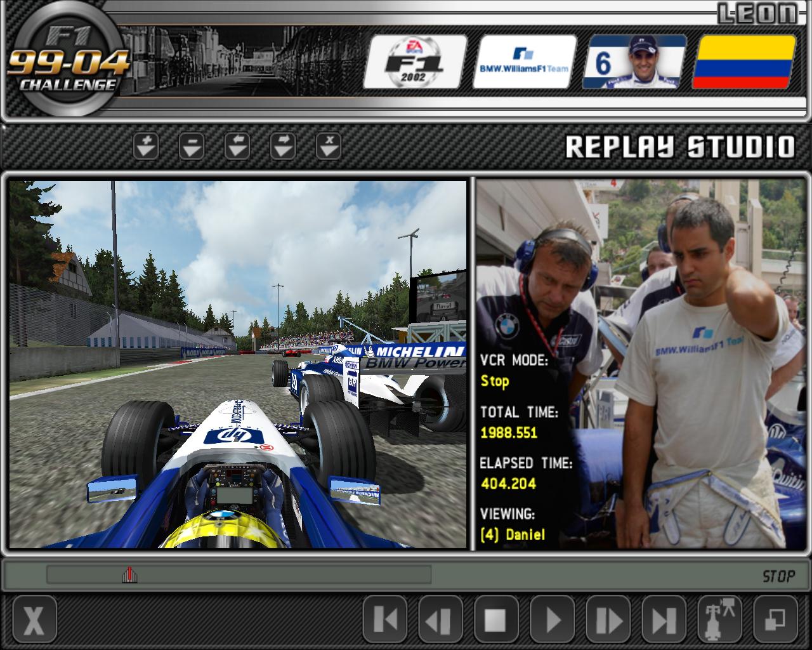Click the left-arrow marker button
This screenshot has width=812, height=650.
pos(237,146)
